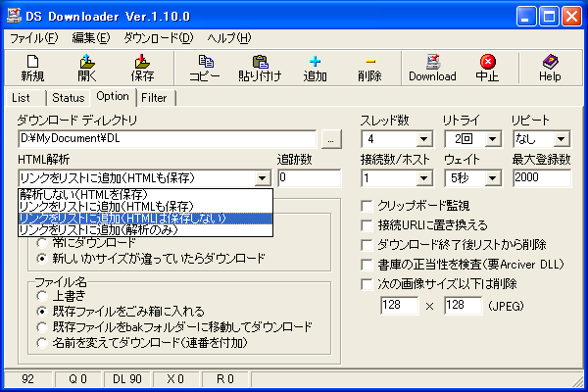The width and height of the screenshot is (588, 392).
Task: Click the image height field before (JPEG)
Action: [x=464, y=306]
